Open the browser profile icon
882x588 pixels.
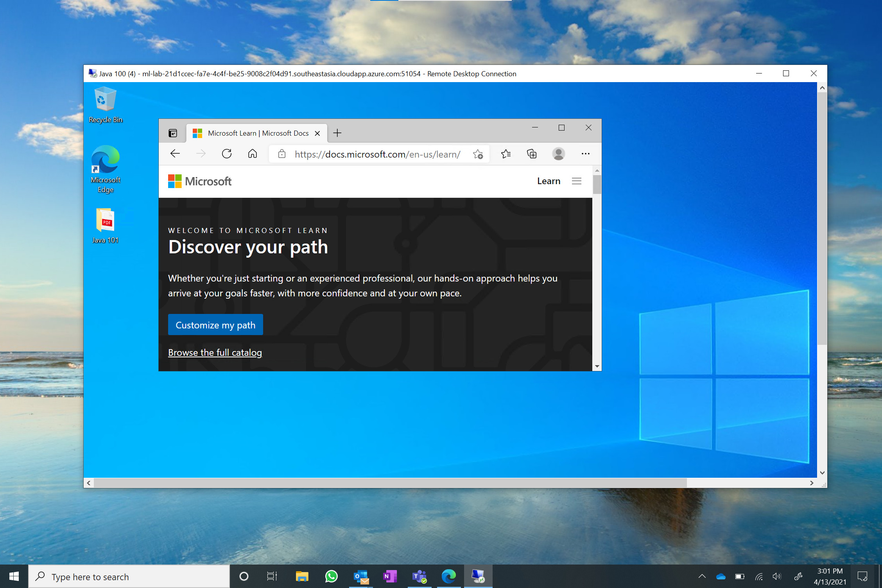click(x=558, y=154)
